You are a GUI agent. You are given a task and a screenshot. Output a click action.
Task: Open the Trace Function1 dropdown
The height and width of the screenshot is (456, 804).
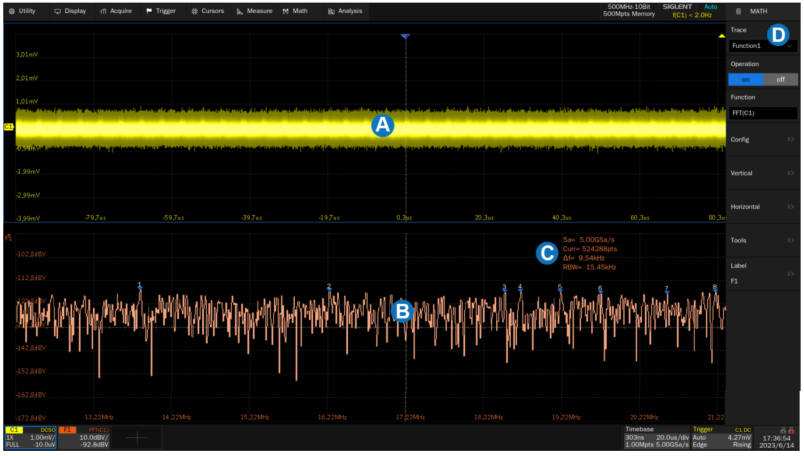click(x=762, y=46)
